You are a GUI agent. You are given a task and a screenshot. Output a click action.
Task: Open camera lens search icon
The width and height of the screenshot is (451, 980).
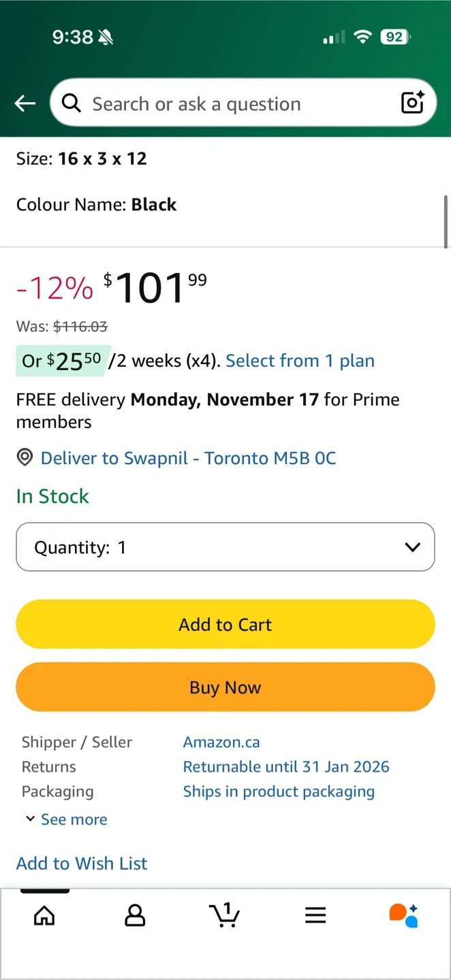coord(413,103)
